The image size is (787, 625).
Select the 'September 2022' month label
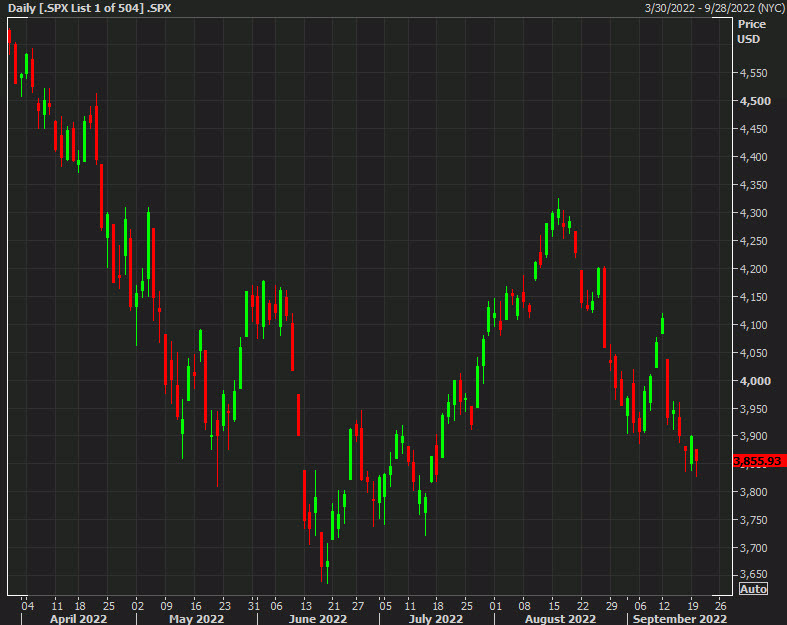680,619
